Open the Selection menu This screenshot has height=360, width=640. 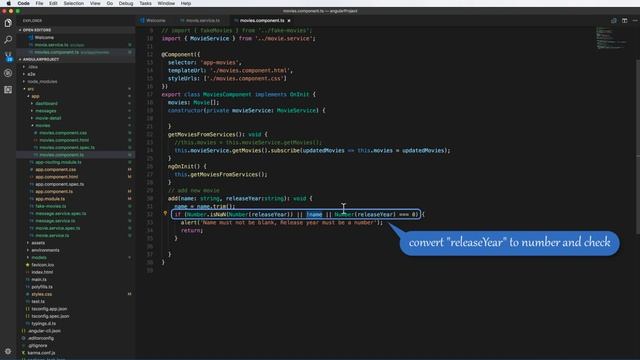(x=73, y=3)
